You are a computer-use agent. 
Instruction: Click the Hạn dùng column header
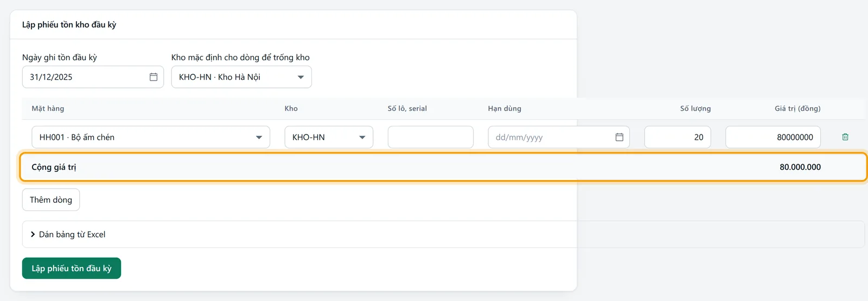[x=505, y=108]
